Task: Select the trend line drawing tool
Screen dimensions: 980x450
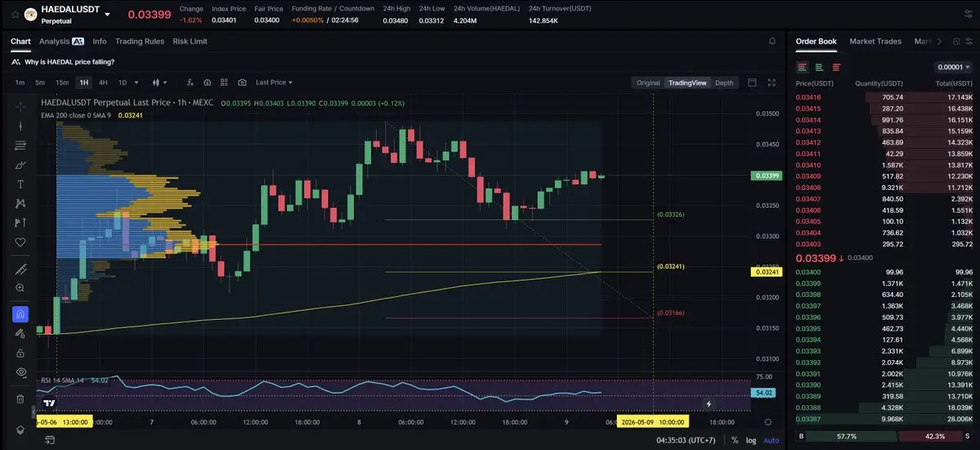Action: pos(20,126)
